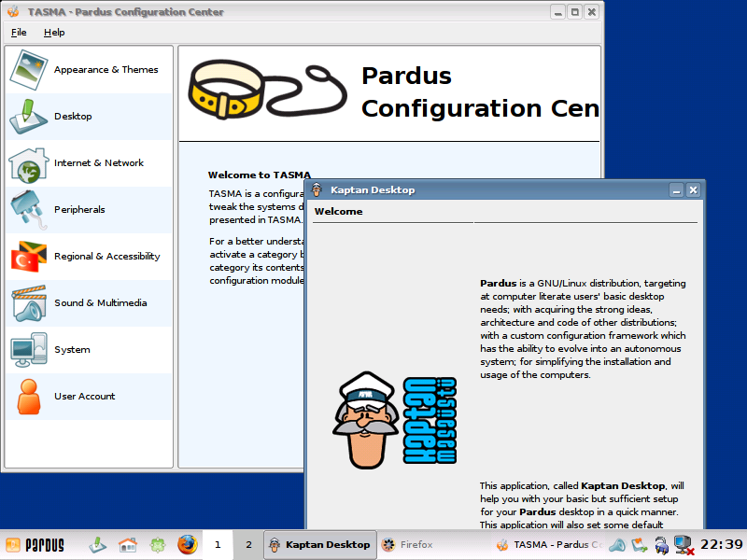Screen dimensions: 747x560
Task: Bring the TASMA window forward from the taskbar
Action: pos(548,545)
